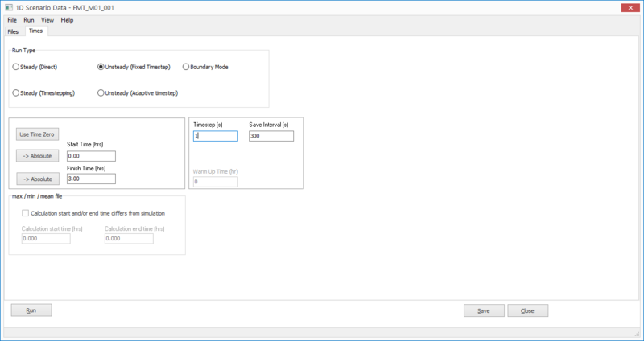Open the File menu
This screenshot has height=341, width=644.
[12, 19]
